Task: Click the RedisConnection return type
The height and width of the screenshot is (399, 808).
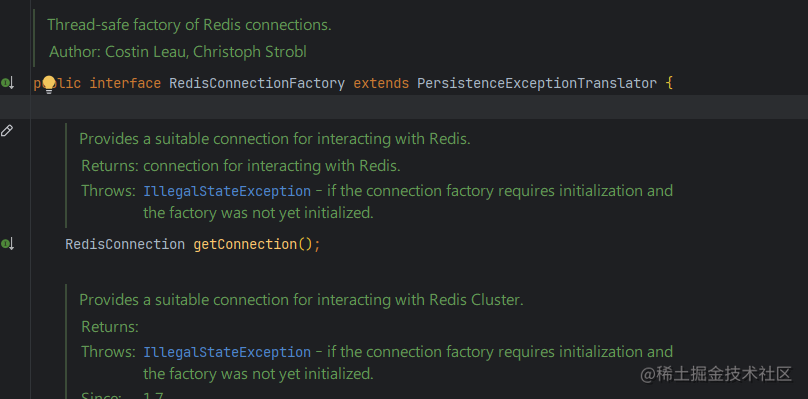Action: coord(125,244)
